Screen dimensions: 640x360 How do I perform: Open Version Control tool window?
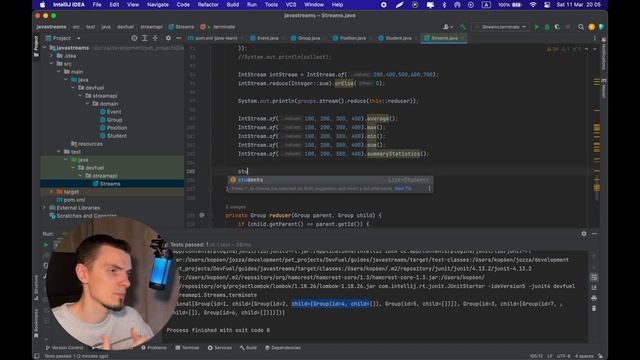pos(64,348)
